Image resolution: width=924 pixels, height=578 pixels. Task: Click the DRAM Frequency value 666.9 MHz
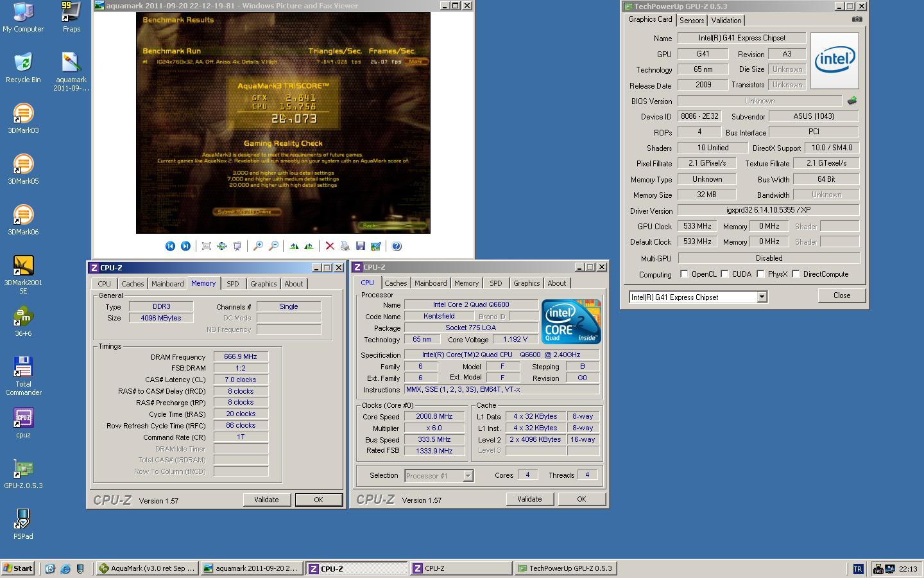(241, 356)
